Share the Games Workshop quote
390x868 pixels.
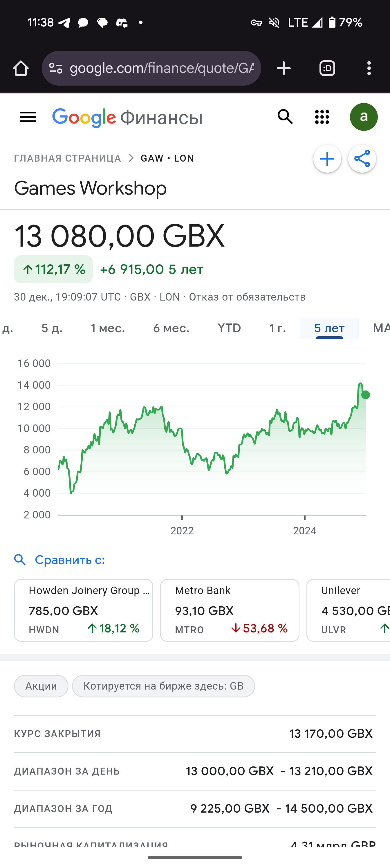point(362,159)
